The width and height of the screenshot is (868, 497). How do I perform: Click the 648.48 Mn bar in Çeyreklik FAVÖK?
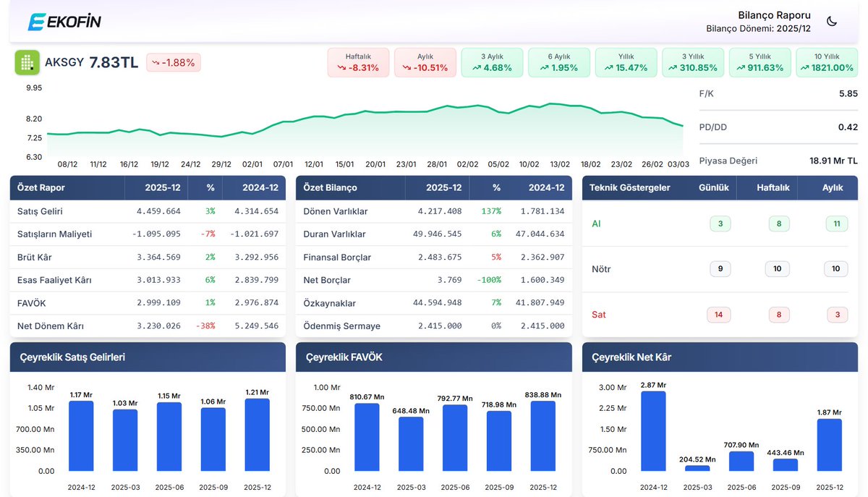pyautogui.click(x=411, y=444)
